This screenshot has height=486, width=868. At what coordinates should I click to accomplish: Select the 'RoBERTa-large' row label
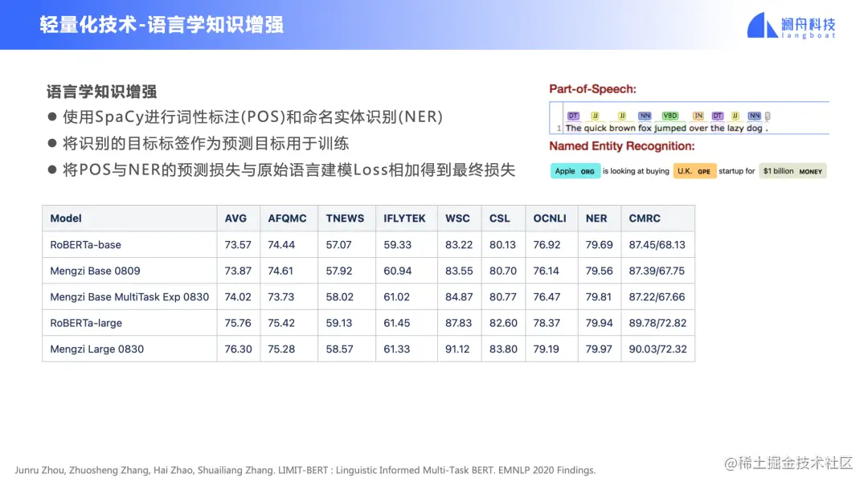point(86,323)
